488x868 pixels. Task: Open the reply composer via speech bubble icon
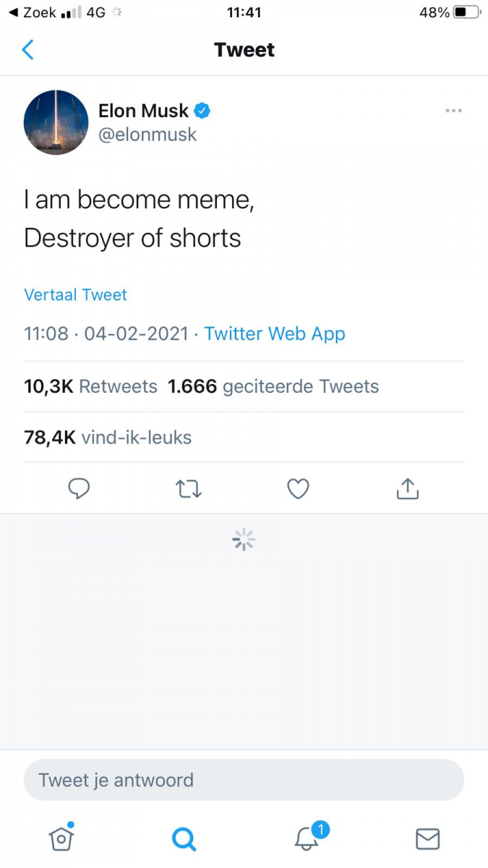coord(79,488)
